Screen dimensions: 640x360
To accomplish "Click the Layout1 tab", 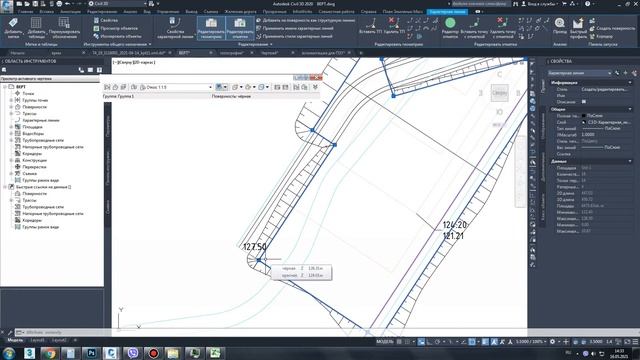I will point(37,340).
